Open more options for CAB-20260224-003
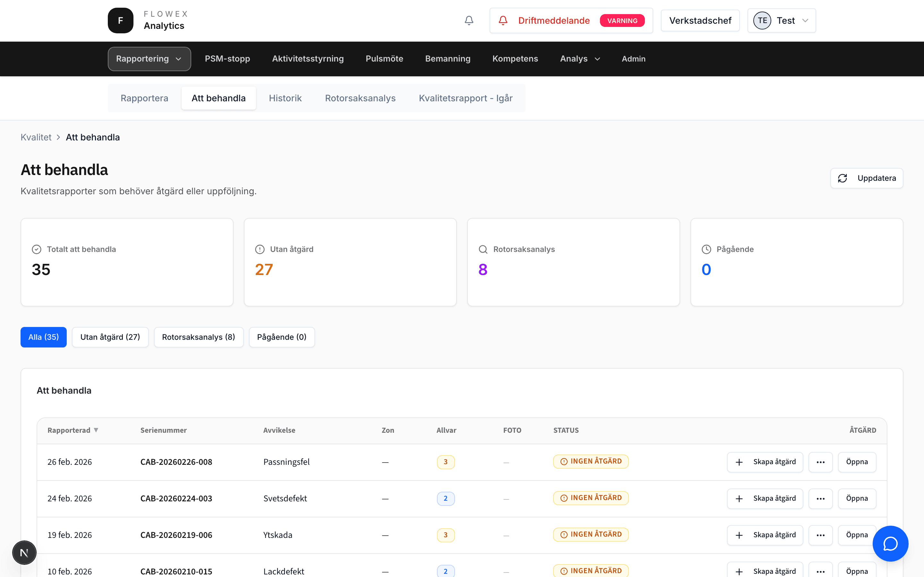This screenshot has height=577, width=924. [820, 499]
